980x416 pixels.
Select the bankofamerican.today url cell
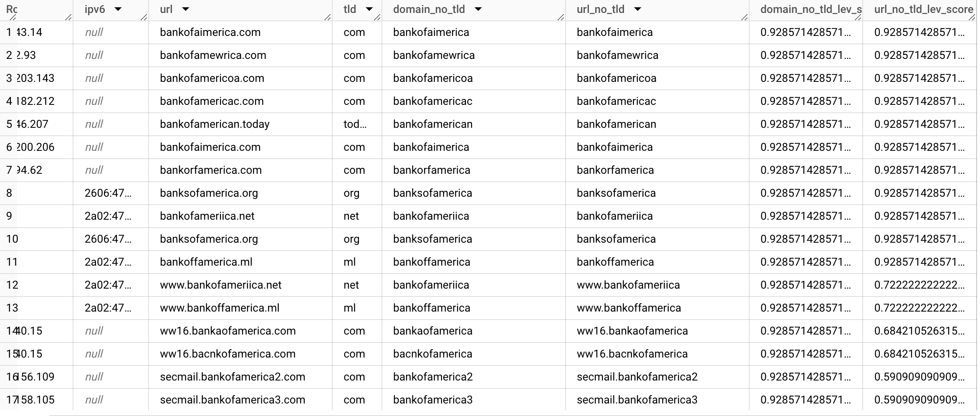point(215,124)
